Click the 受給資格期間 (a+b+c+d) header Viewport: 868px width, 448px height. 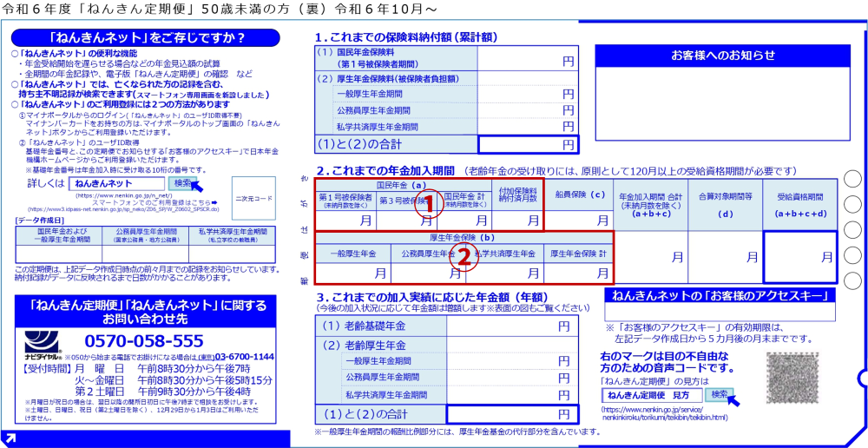point(800,204)
